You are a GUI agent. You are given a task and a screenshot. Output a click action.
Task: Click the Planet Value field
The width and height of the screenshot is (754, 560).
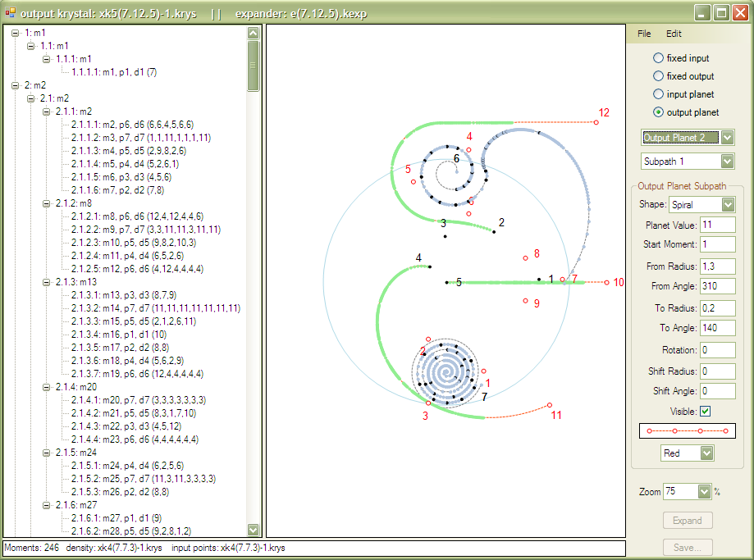coord(717,225)
